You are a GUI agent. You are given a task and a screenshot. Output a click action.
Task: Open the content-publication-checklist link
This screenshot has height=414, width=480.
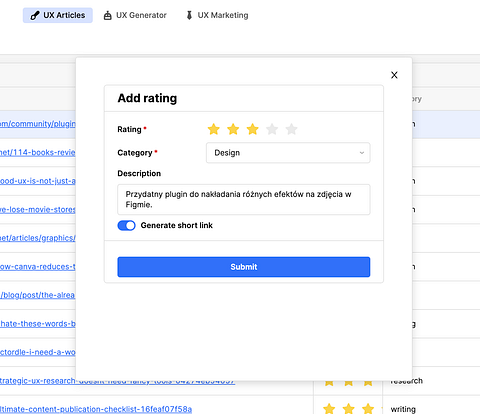96,409
